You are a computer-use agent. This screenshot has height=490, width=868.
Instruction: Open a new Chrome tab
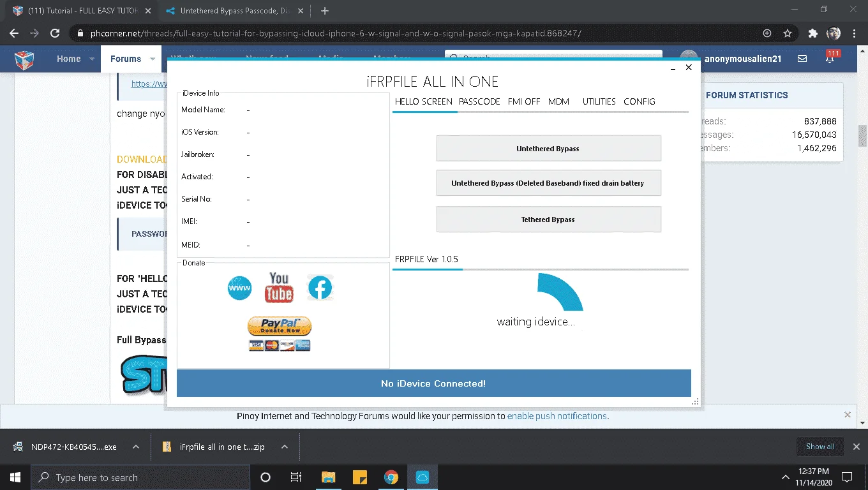[325, 11]
